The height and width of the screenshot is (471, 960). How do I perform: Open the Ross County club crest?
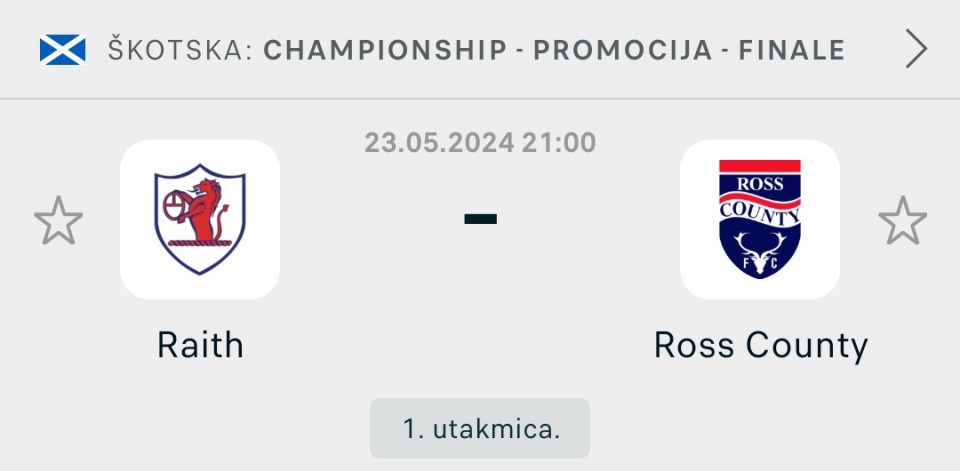click(x=759, y=219)
